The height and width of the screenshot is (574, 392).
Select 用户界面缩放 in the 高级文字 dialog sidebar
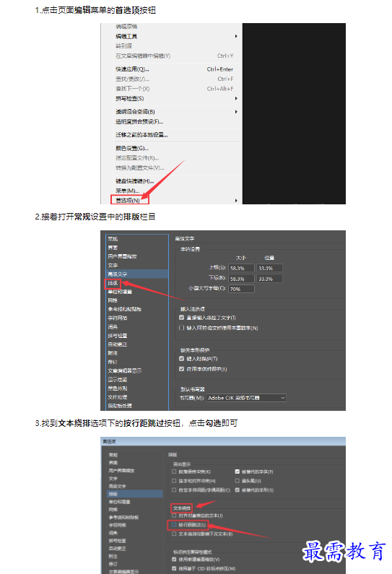click(x=122, y=256)
